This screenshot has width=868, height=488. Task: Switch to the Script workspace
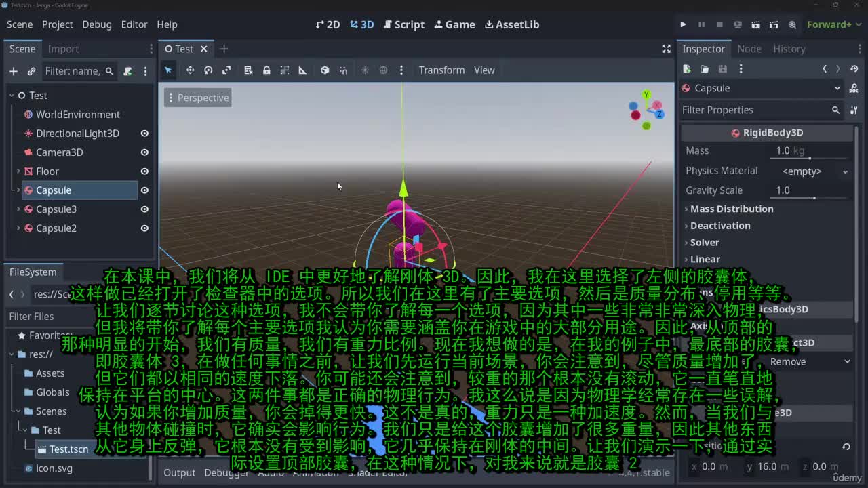click(x=404, y=24)
